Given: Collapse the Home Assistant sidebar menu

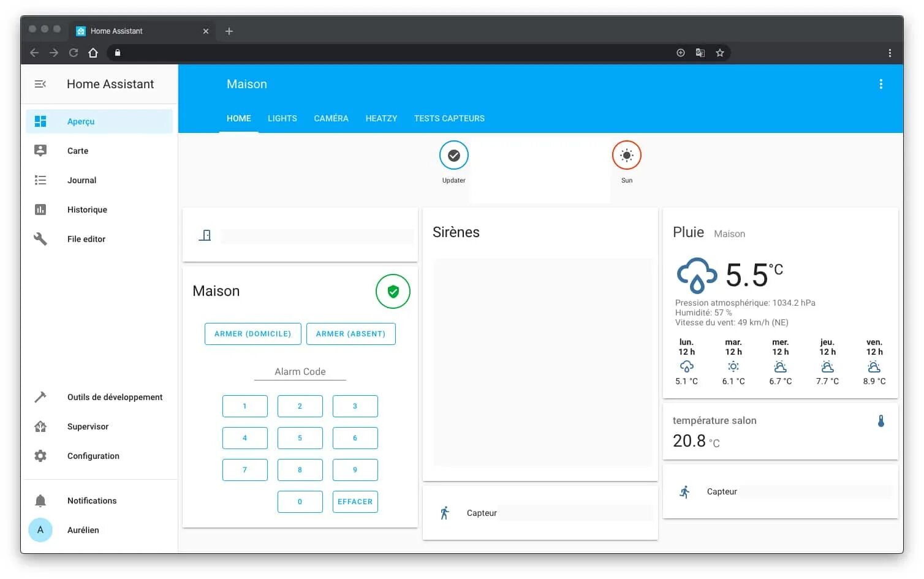Looking at the screenshot, I should pos(40,84).
